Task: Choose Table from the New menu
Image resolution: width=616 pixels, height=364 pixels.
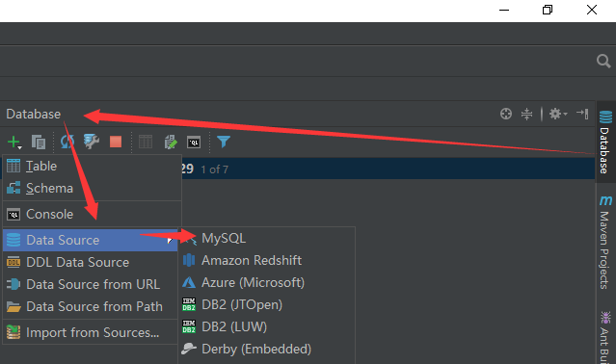Action: [92, 166]
